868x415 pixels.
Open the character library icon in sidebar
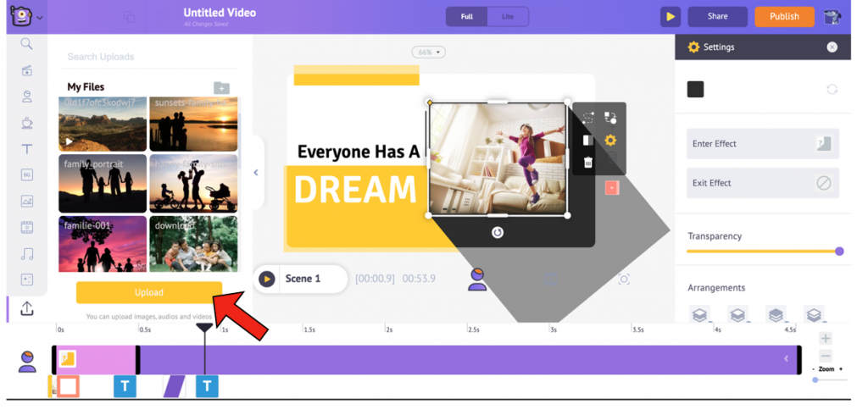(x=27, y=97)
